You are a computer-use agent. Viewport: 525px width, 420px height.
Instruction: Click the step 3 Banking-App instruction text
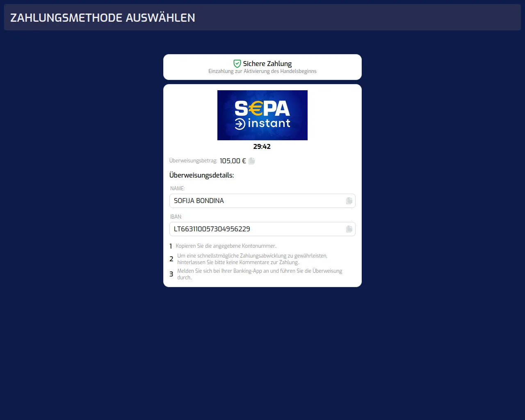tap(260, 274)
